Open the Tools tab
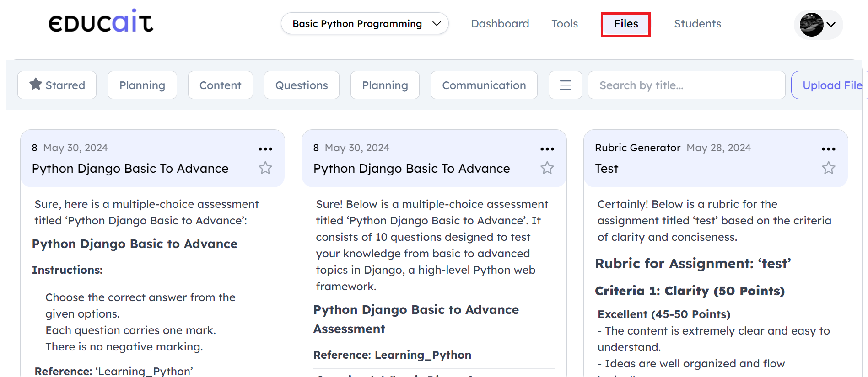Screen dimensions: 868x377 point(564,24)
